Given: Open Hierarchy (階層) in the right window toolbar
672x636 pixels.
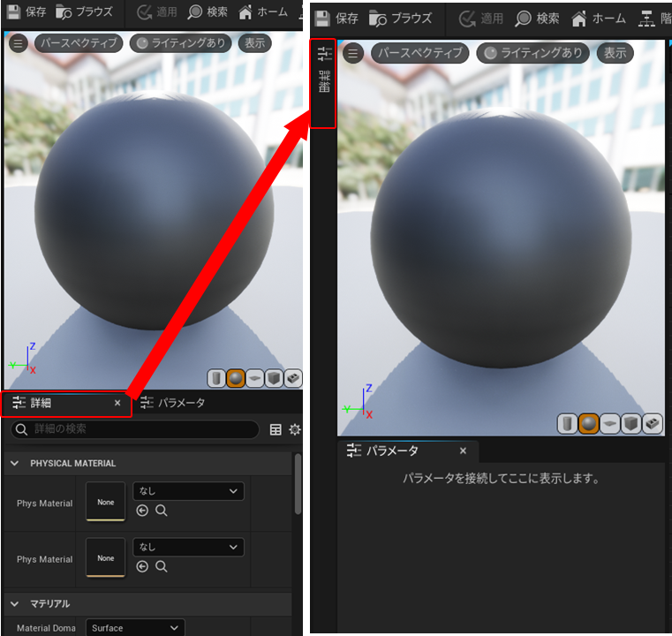Looking at the screenshot, I should pyautogui.click(x=654, y=19).
